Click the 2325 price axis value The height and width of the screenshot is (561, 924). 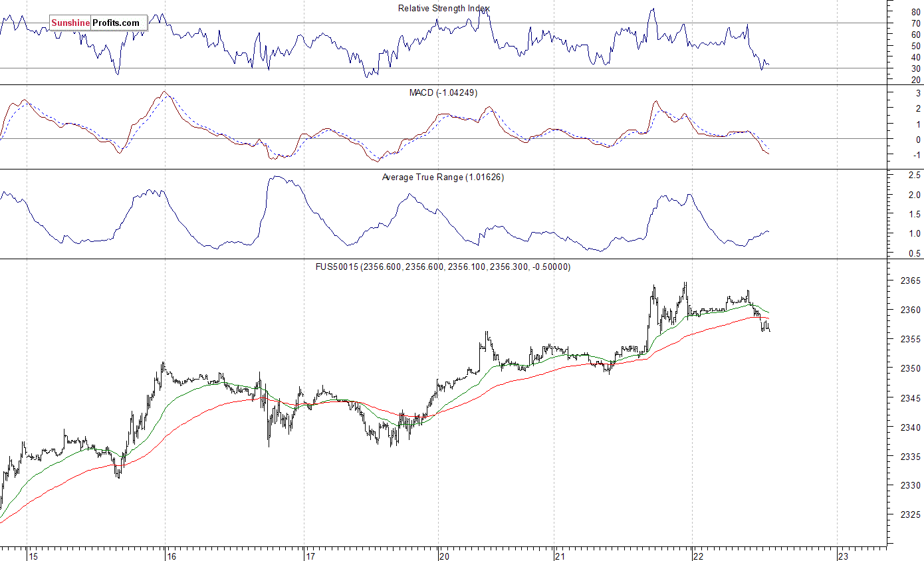coord(911,515)
